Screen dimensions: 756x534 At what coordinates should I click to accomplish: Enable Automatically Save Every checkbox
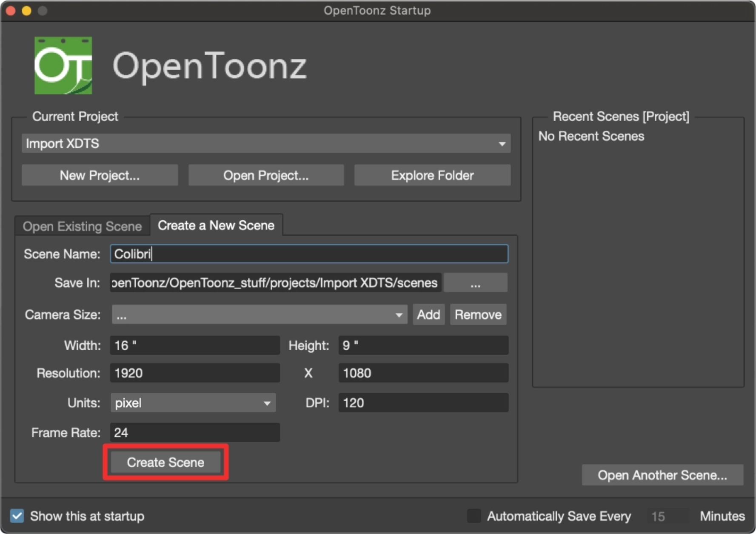(474, 516)
